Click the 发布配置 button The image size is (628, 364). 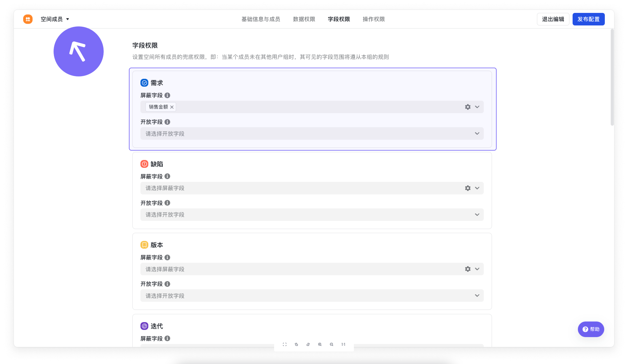pos(588,19)
